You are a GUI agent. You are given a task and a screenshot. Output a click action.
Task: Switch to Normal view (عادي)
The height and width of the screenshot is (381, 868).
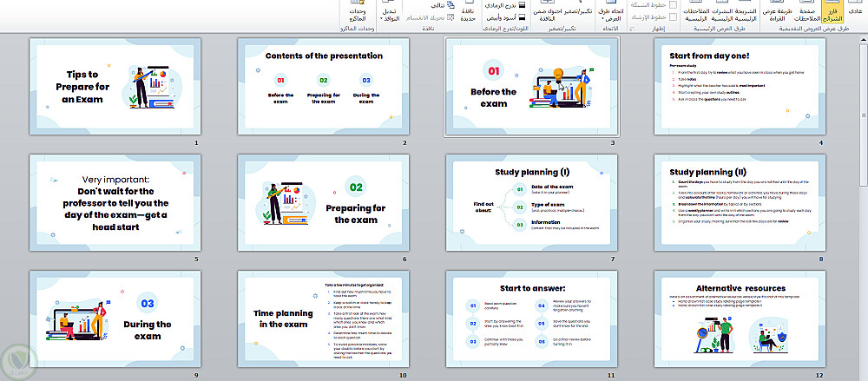tap(855, 10)
